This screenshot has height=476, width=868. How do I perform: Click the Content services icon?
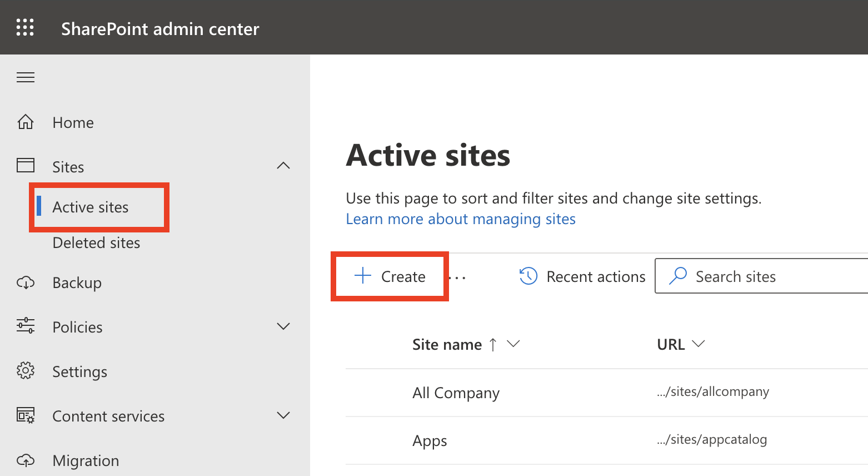(26, 415)
